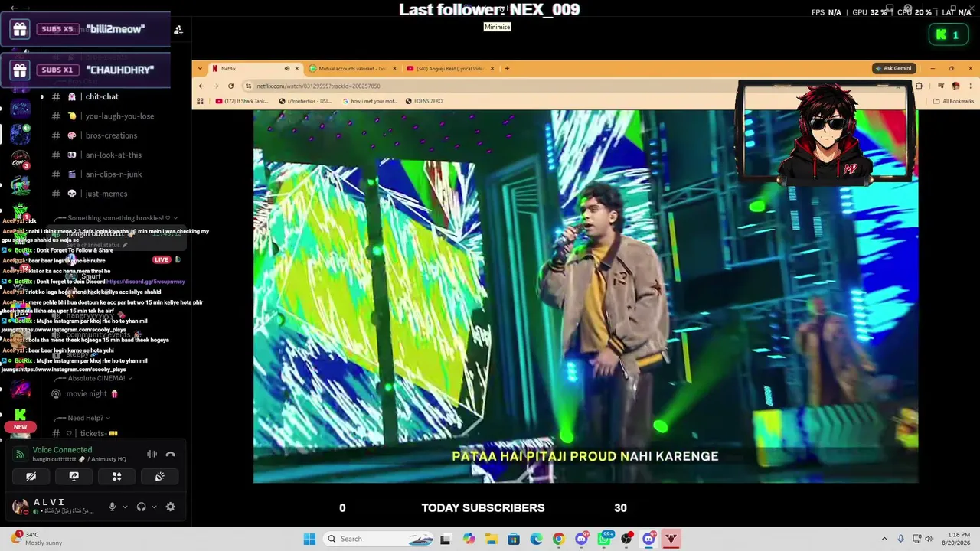Image resolution: width=980 pixels, height=551 pixels.
Task: Open the Discord soundboard
Action: [159, 477]
